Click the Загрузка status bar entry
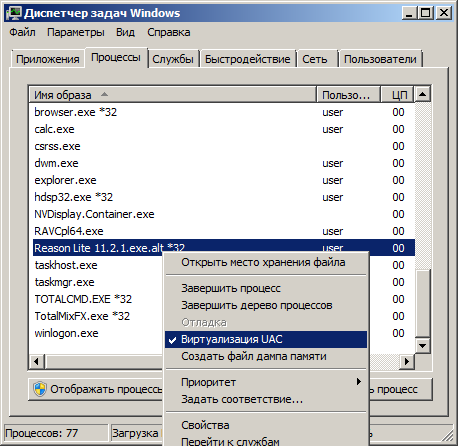Image resolution: width=458 pixels, height=446 pixels. (137, 433)
